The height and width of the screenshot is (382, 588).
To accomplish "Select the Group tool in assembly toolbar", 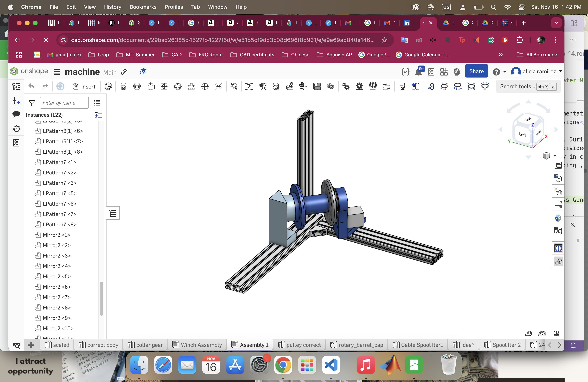I will [249, 86].
